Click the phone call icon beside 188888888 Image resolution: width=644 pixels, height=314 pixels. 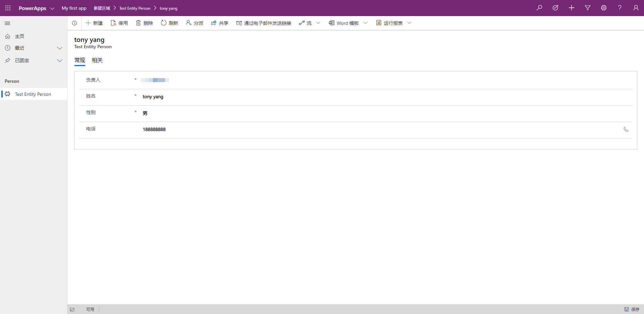[626, 129]
